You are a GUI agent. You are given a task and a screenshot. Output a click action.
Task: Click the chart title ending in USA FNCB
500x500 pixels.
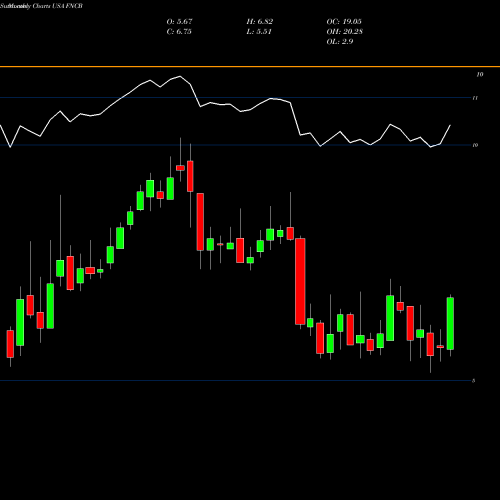click(x=41, y=6)
